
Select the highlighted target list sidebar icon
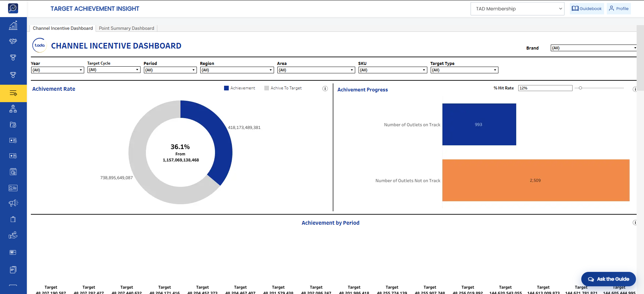13,93
